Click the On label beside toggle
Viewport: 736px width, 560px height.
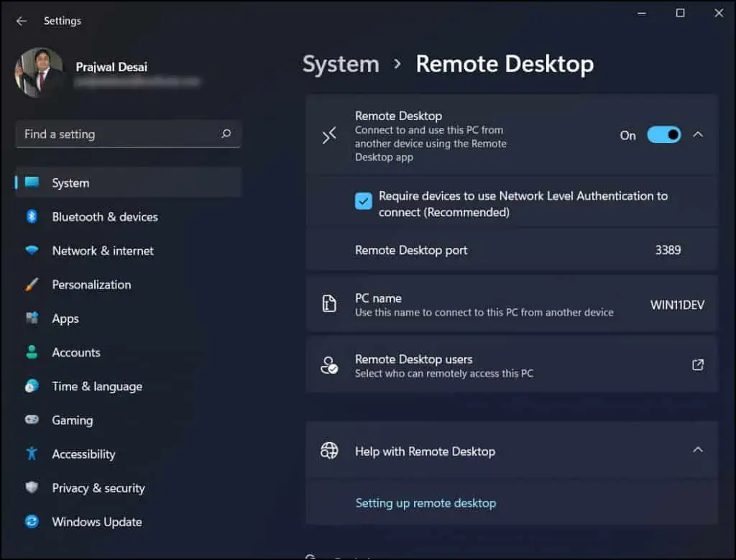627,136
